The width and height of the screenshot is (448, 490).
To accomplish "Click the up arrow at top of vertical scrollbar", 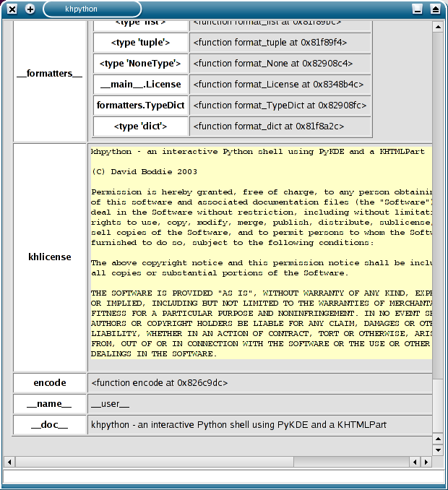I will [x=437, y=27].
